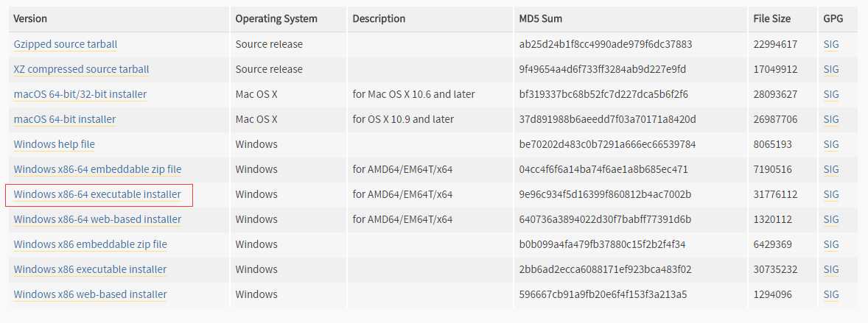Click SIG for Windows x86 web-based installer
Image resolution: width=868 pixels, height=323 pixels.
831,294
